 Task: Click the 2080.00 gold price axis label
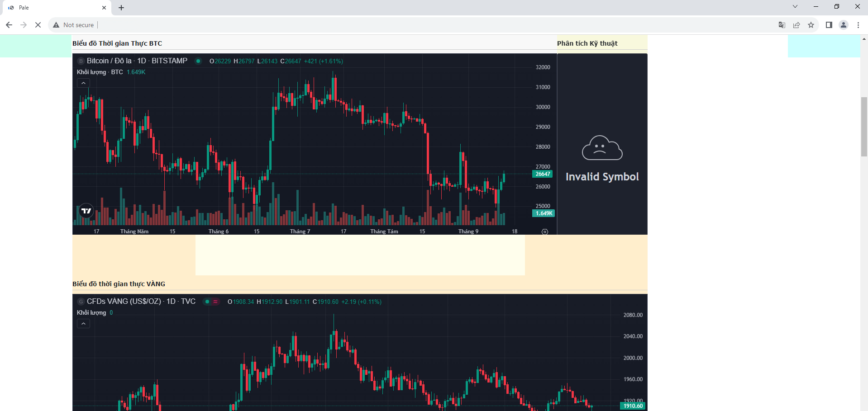[x=633, y=315]
